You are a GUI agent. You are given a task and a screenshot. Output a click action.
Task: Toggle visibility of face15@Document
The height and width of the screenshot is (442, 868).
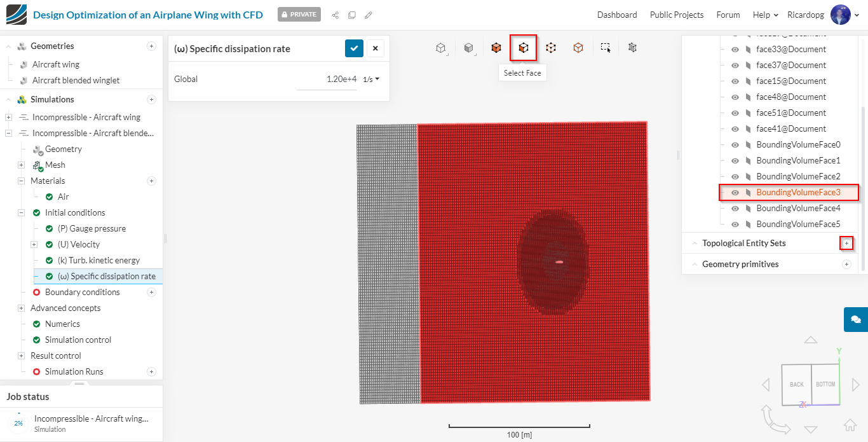[x=735, y=81]
